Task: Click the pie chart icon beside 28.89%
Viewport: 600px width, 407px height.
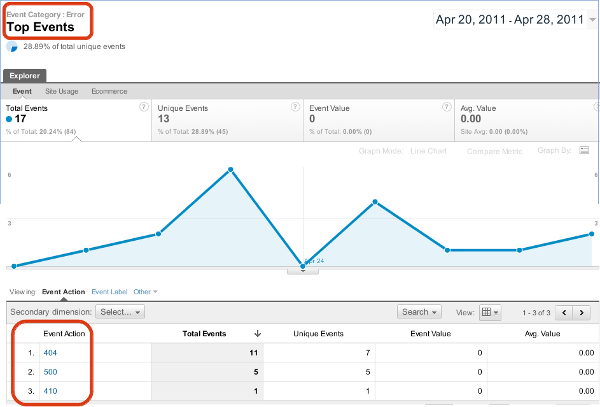Action: point(12,47)
